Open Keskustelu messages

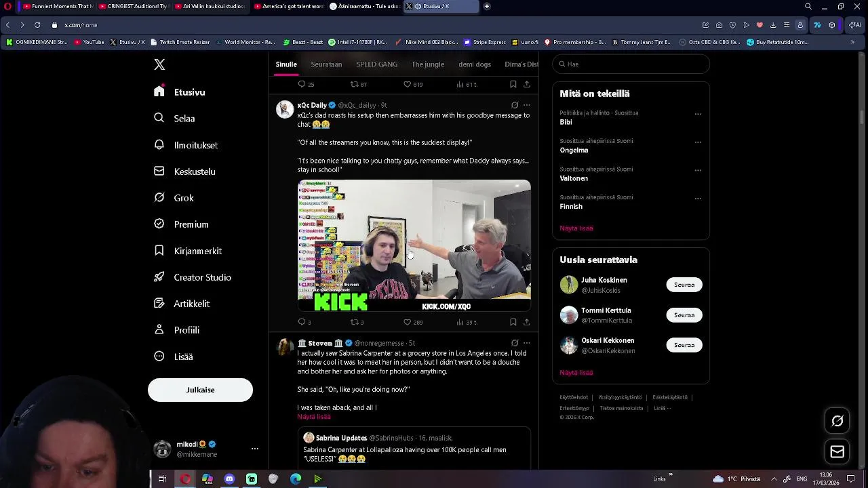(x=184, y=171)
